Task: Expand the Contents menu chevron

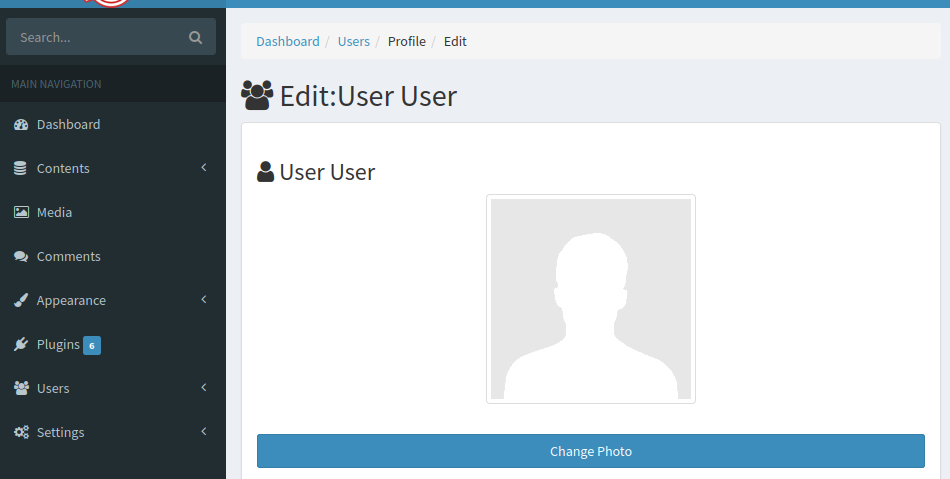Action: pyautogui.click(x=204, y=167)
